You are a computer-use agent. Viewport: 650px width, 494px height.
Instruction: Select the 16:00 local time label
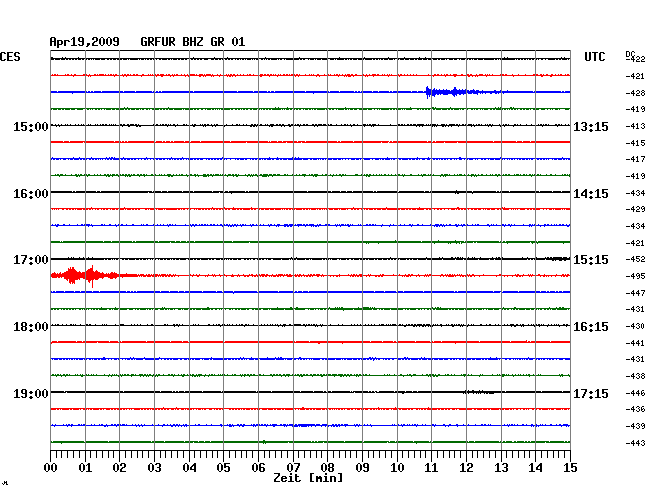[x=31, y=194]
